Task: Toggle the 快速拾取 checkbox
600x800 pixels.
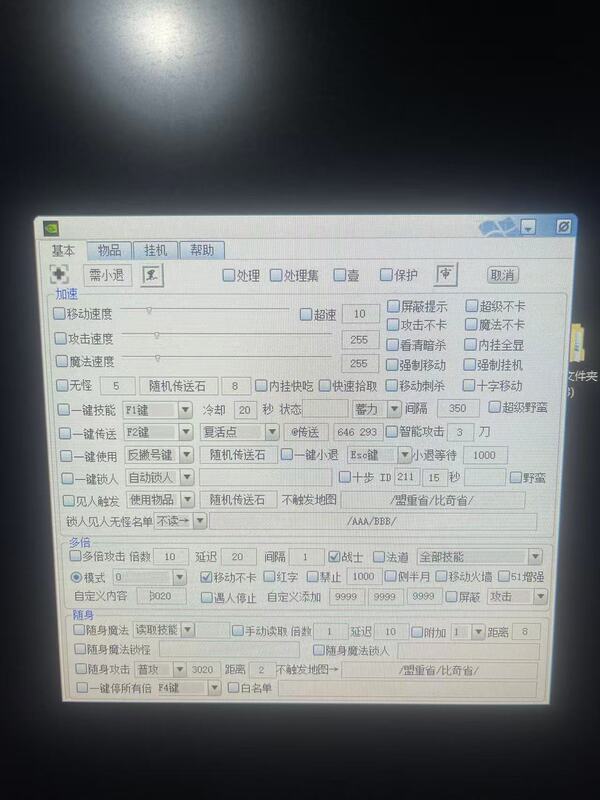Action: click(x=324, y=386)
